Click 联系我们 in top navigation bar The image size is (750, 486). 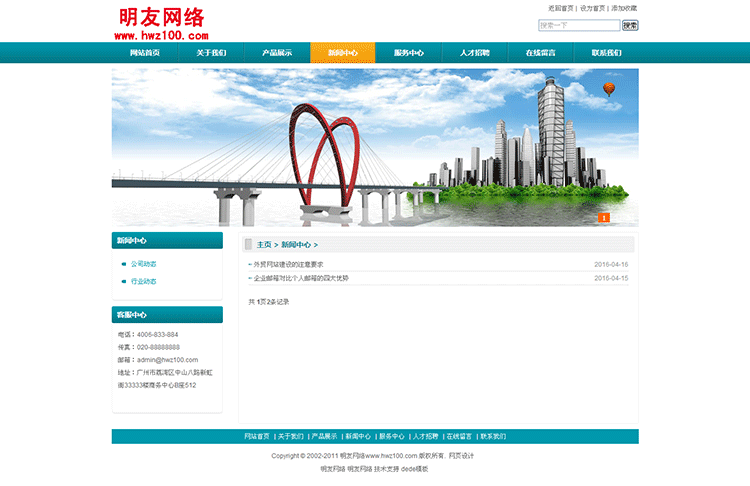[x=606, y=53]
